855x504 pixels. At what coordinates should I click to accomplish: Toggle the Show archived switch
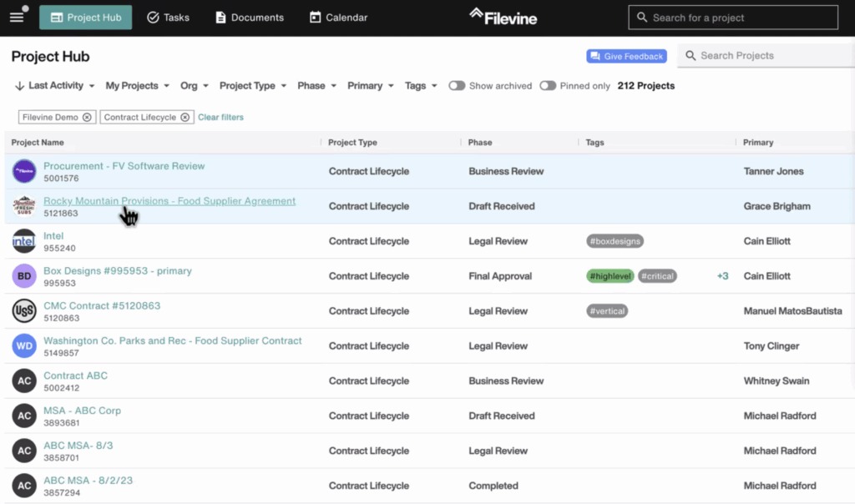[457, 86]
